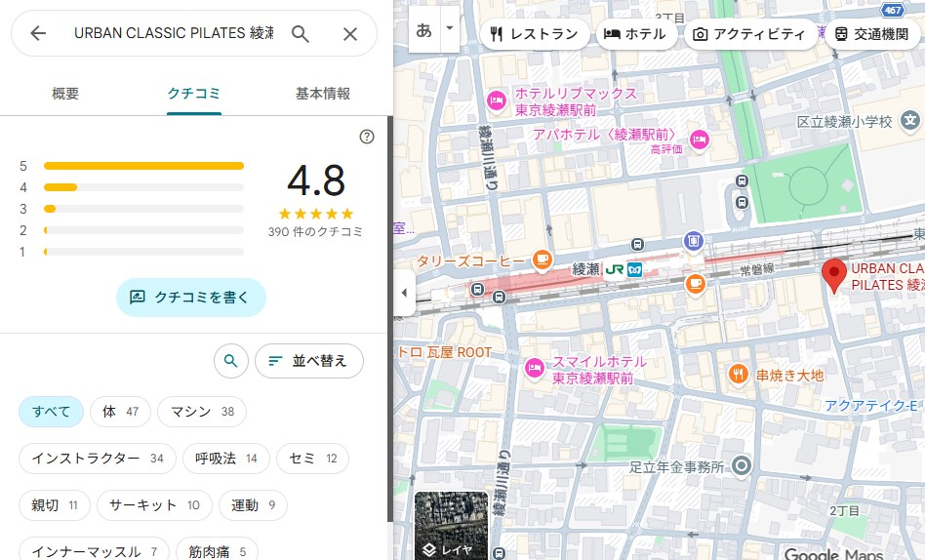The width and height of the screenshot is (925, 560).
Task: Open the review help question mark icon
Action: tap(367, 137)
